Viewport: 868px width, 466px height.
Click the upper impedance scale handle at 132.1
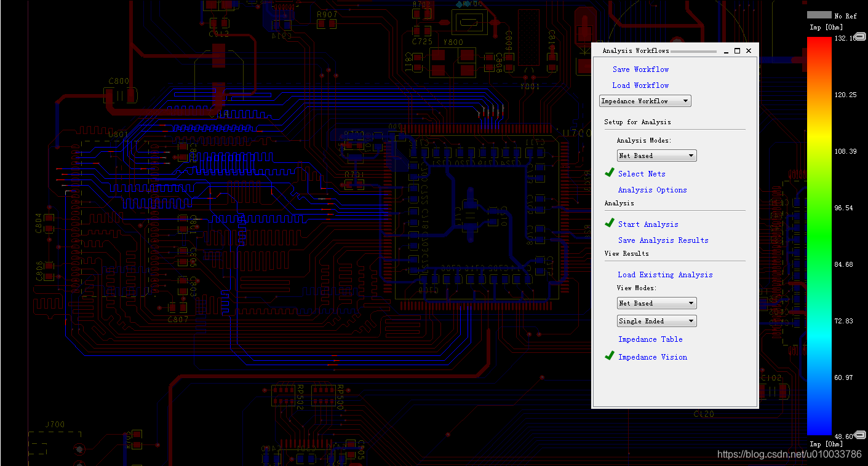point(861,38)
